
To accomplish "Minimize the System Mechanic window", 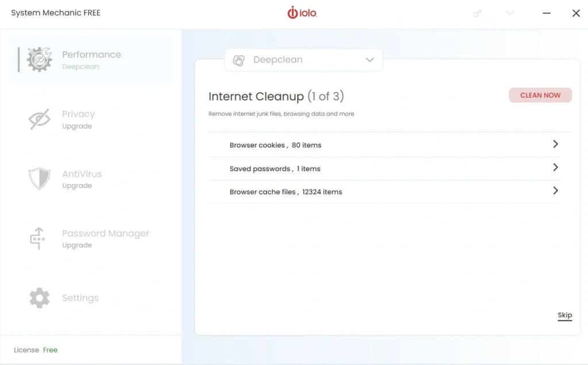I will [547, 13].
